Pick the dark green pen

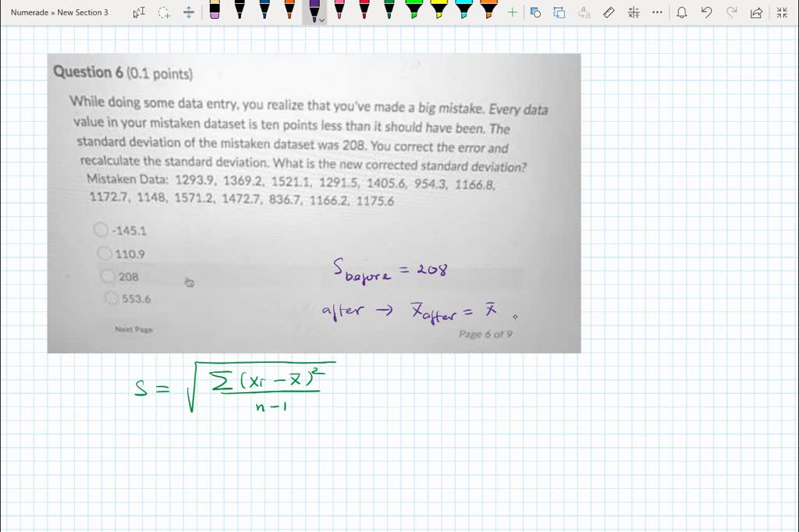(389, 9)
